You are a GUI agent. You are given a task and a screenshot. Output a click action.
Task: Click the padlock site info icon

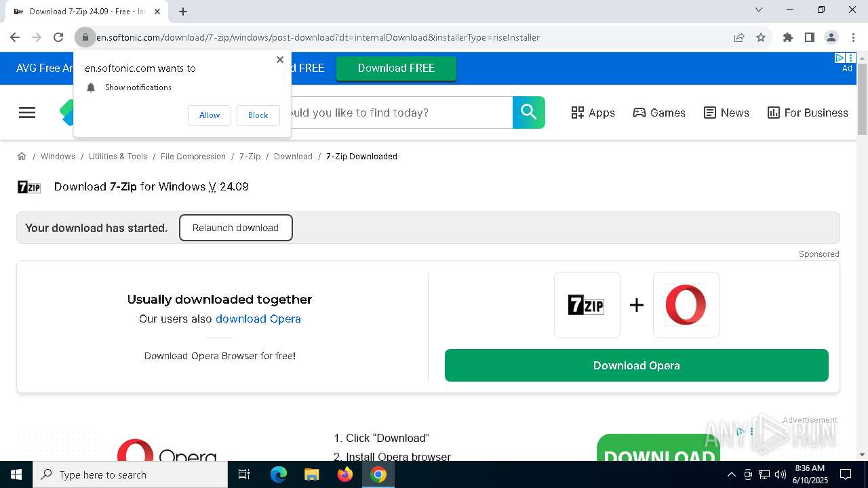point(85,37)
